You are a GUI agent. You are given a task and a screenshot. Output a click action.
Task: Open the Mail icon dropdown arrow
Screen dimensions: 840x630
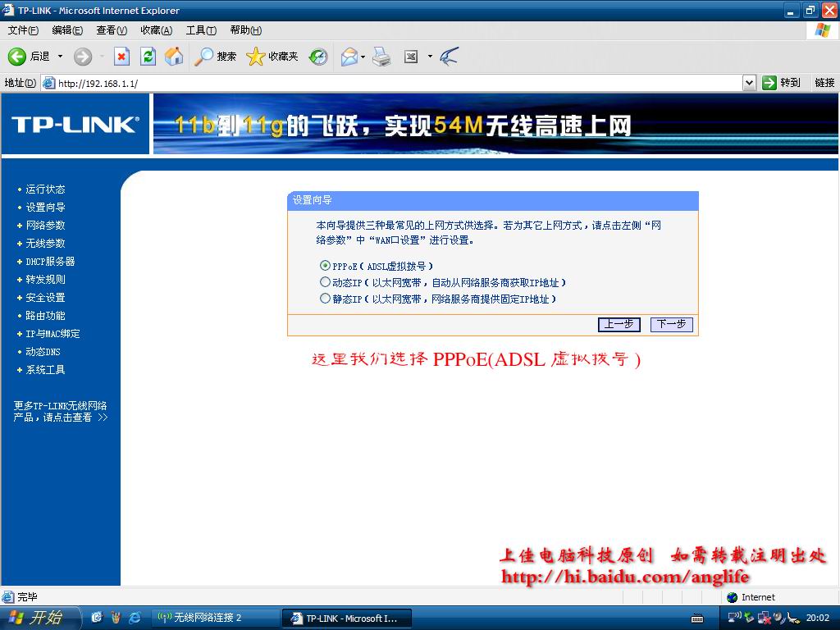[363, 57]
